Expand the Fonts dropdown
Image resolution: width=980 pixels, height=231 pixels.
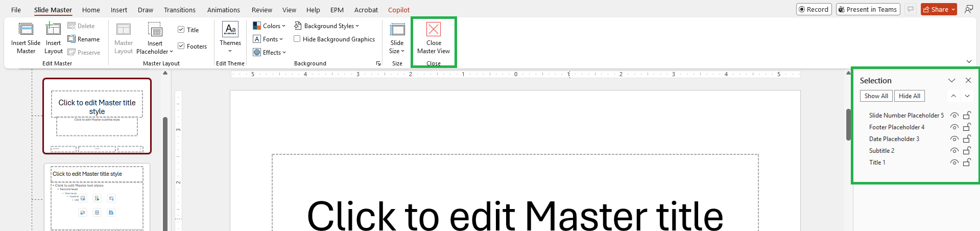[x=268, y=39]
